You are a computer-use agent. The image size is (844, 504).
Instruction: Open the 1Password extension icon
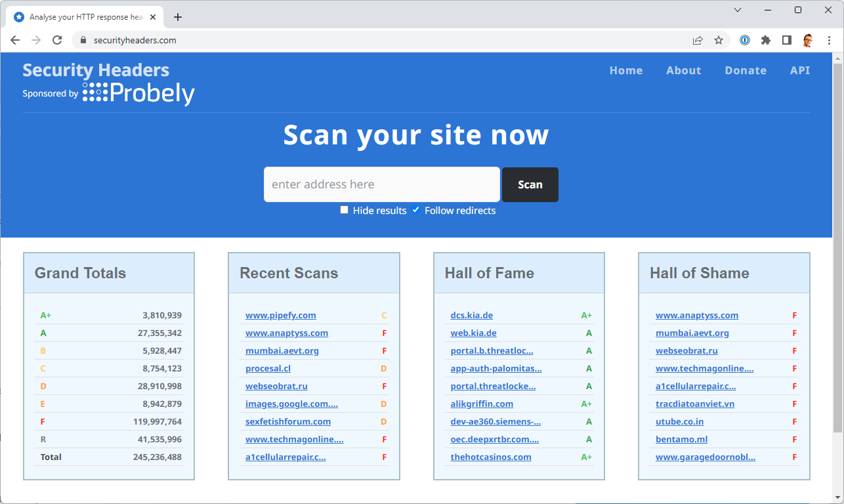pyautogui.click(x=745, y=40)
